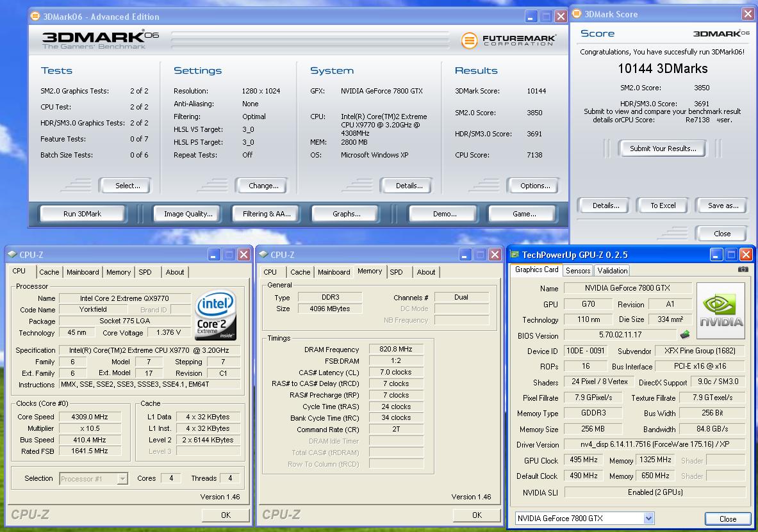Click the NVIDIA SLI Enabled (2 GPUs) field
Screen dimensions: 758x532
[x=655, y=492]
